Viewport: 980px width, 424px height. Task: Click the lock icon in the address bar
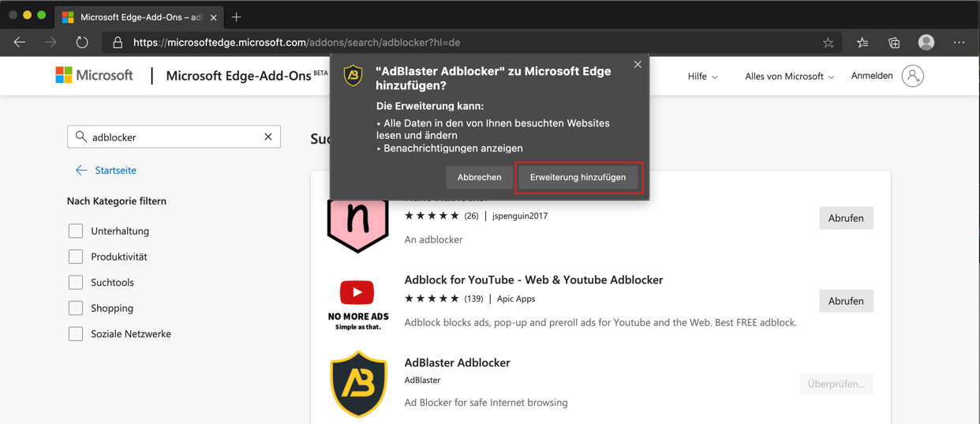pos(118,43)
